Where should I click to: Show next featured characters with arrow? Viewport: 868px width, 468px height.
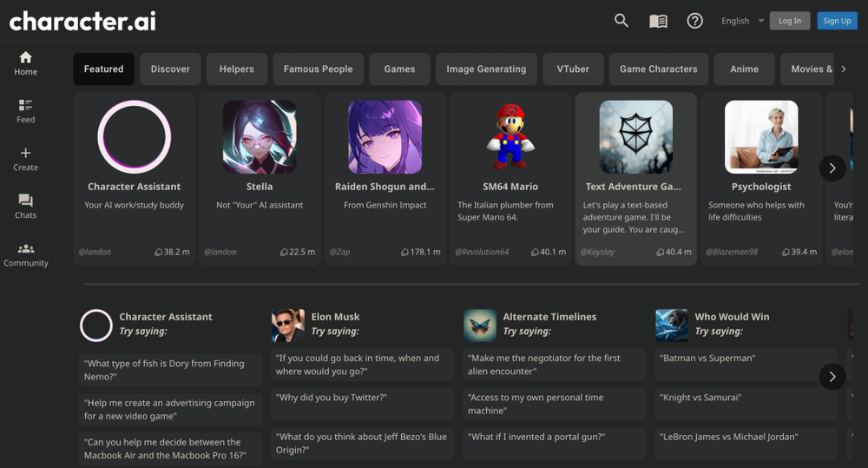pos(832,168)
